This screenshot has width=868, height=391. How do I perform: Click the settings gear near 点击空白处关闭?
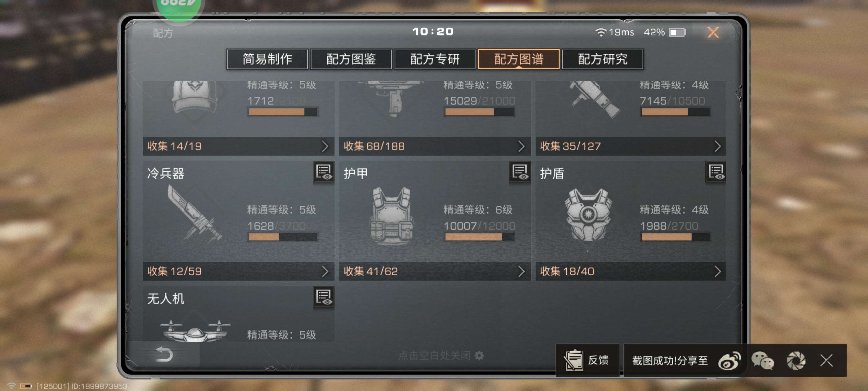pos(479,355)
